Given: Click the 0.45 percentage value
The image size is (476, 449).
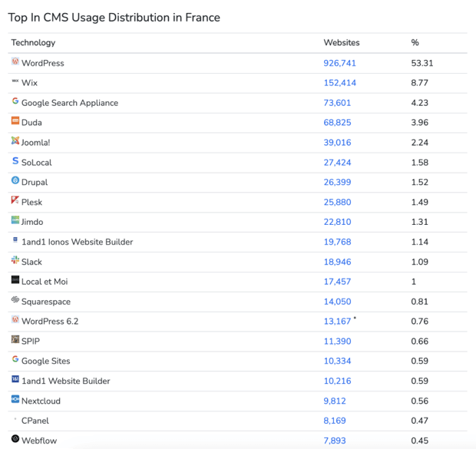Looking at the screenshot, I should 419,441.
